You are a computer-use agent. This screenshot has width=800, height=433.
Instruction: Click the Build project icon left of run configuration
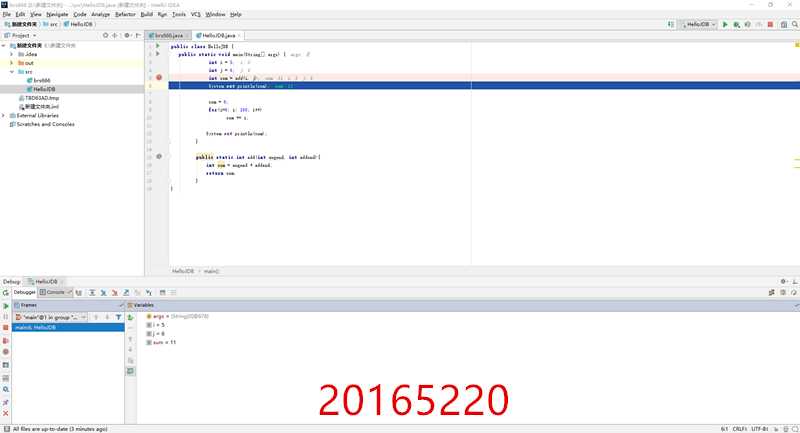pyautogui.click(x=671, y=24)
